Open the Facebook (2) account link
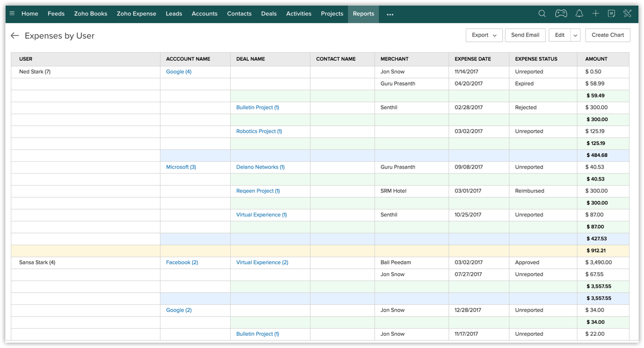The image size is (644, 348). pyautogui.click(x=182, y=262)
